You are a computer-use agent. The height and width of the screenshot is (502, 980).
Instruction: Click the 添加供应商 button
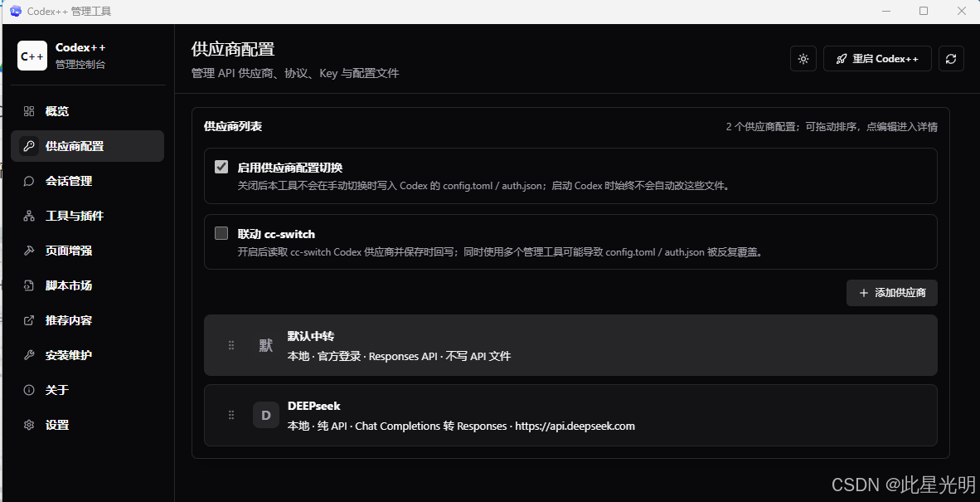pos(892,293)
